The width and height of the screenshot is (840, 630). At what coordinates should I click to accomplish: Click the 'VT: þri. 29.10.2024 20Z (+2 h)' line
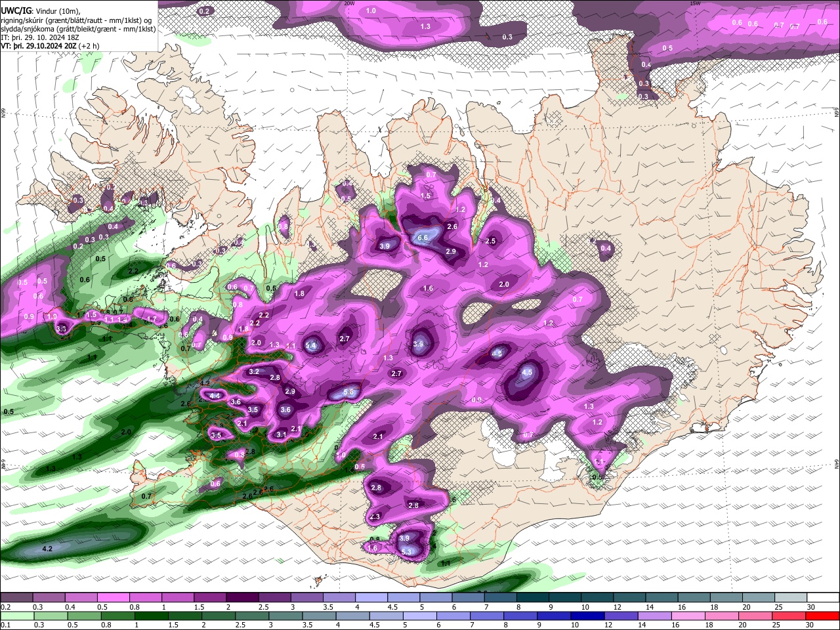click(x=51, y=46)
